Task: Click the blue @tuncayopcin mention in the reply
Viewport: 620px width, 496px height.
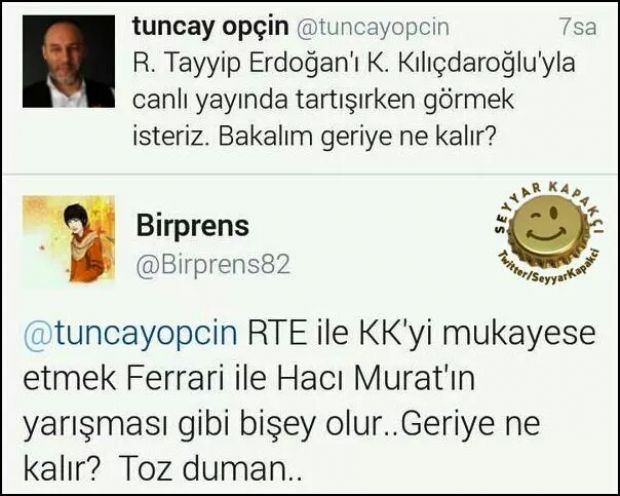Action: point(130,334)
